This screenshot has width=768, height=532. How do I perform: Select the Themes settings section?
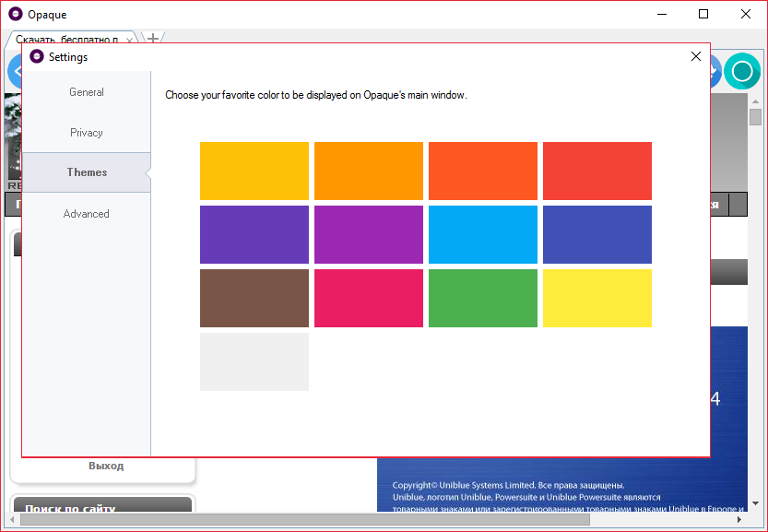(x=87, y=172)
